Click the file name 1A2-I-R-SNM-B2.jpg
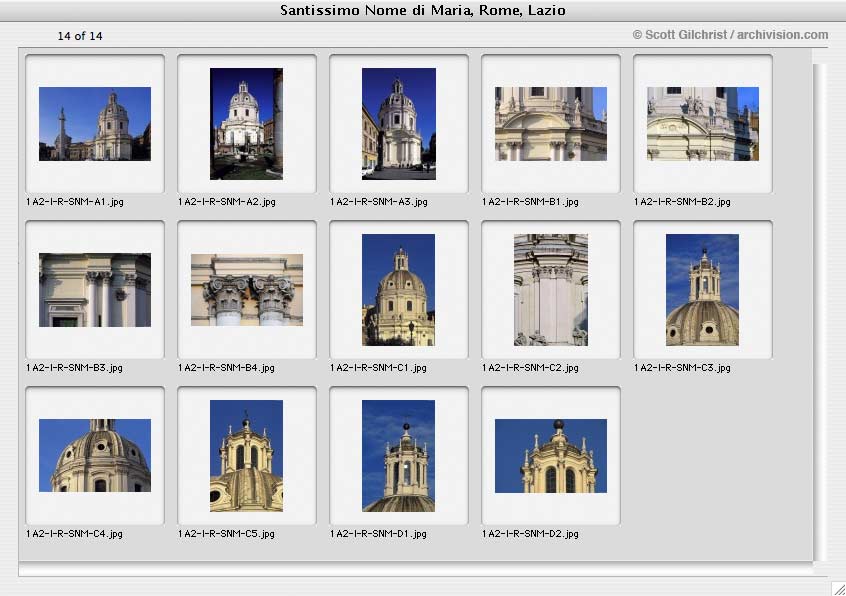 (x=683, y=202)
